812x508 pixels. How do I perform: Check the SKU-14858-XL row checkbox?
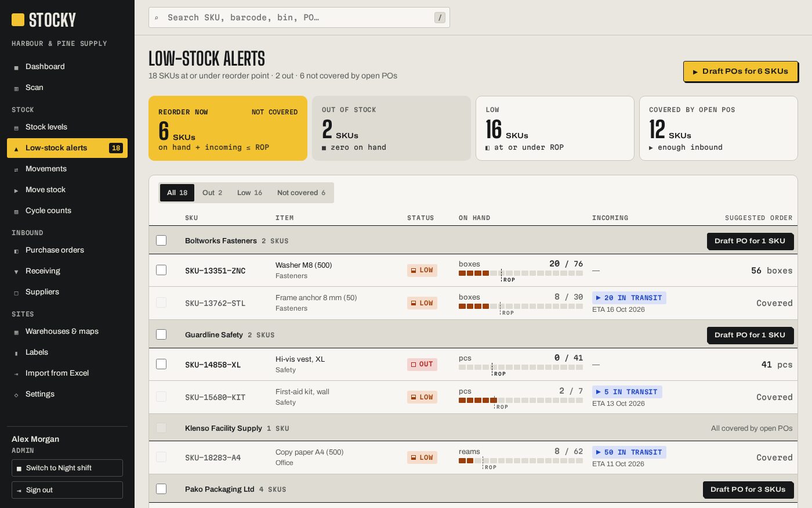click(x=161, y=364)
